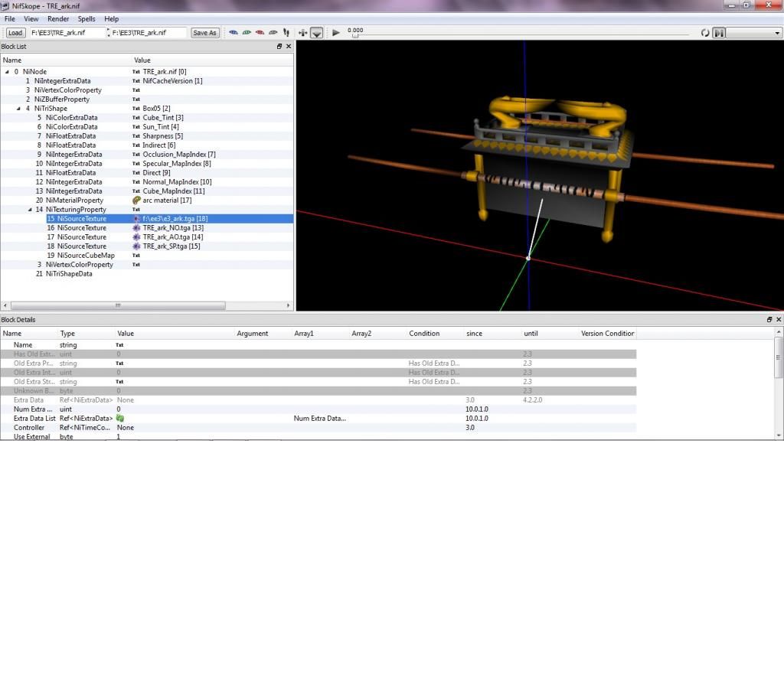784x688 pixels.
Task: Open the Render menu
Action: (x=58, y=18)
